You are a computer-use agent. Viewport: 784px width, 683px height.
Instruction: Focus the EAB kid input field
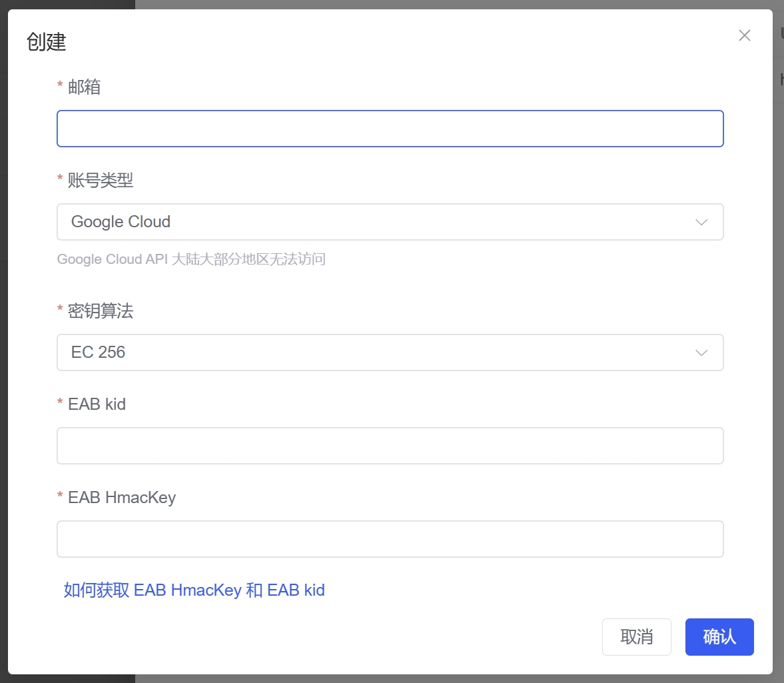point(390,445)
